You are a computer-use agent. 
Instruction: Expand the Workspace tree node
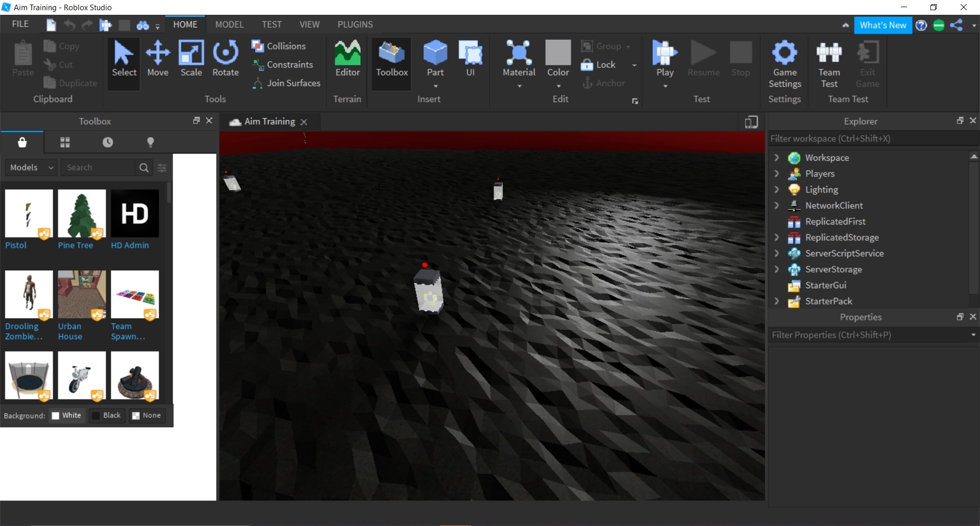[776, 158]
